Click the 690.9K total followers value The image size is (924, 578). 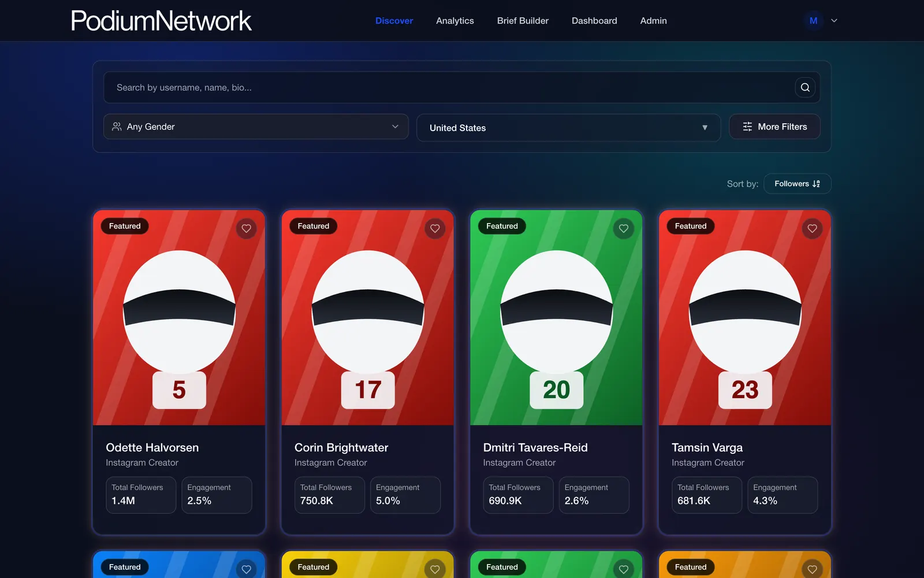coord(505,501)
